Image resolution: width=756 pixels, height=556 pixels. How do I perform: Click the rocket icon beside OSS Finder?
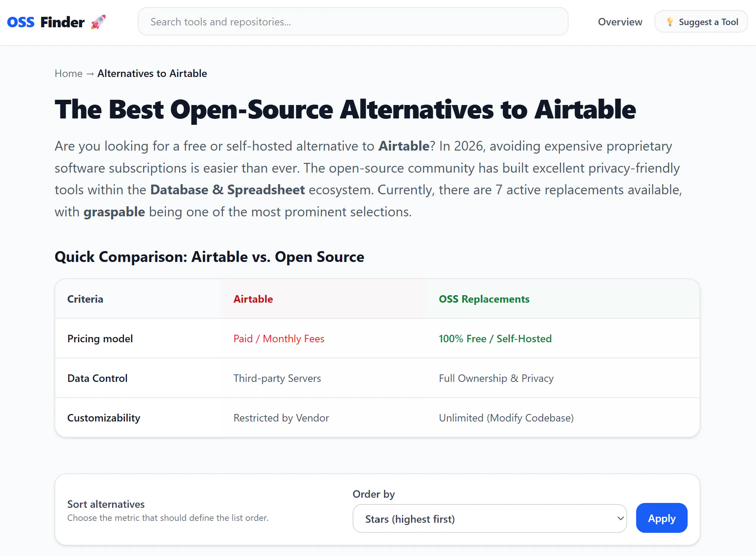(x=99, y=22)
